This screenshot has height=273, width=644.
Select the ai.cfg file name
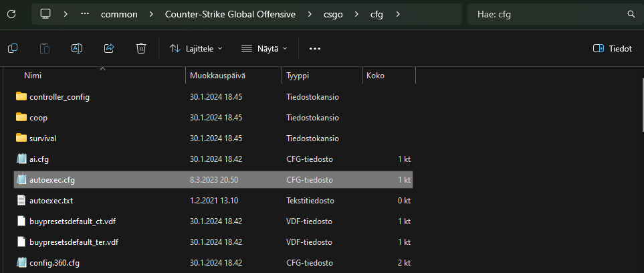39,159
